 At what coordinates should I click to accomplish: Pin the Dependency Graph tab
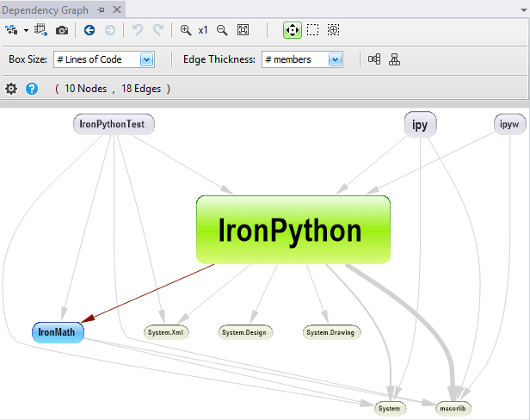coord(101,9)
